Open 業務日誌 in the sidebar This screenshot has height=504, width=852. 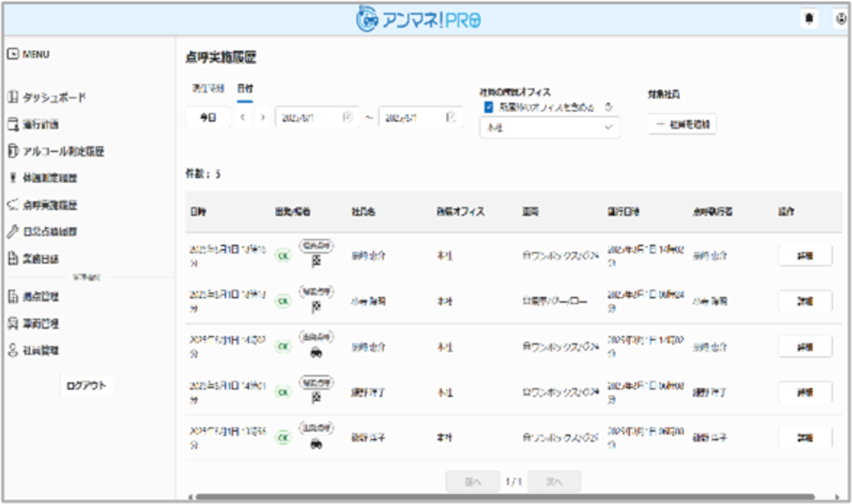(x=40, y=259)
